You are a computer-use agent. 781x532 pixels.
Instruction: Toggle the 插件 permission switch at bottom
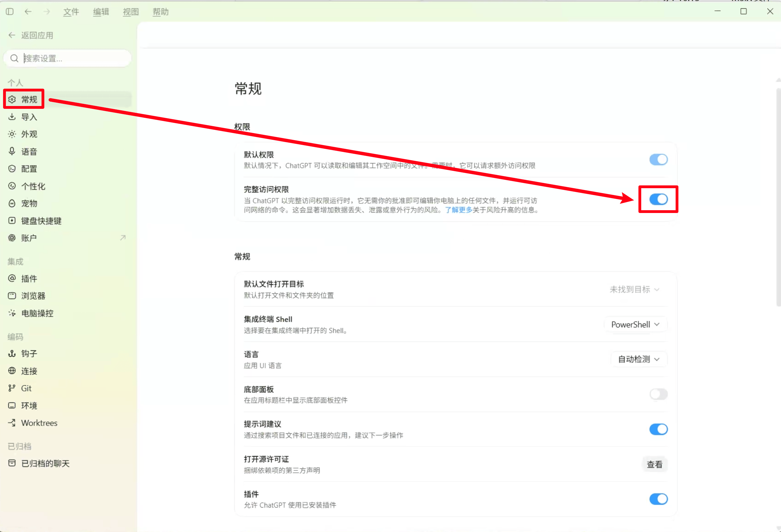(x=658, y=499)
